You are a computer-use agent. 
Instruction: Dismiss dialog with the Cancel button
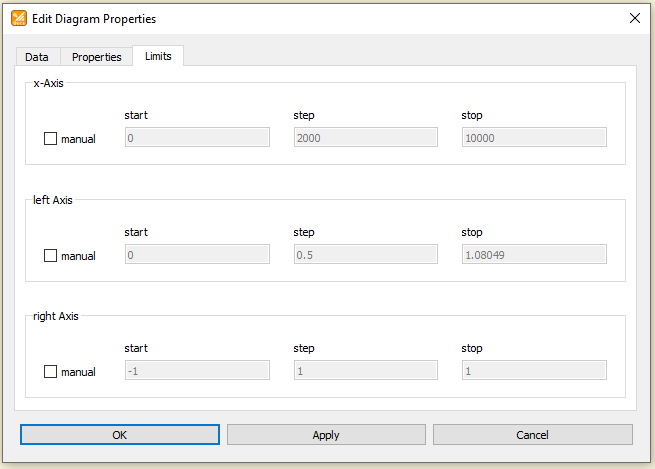[x=533, y=435]
